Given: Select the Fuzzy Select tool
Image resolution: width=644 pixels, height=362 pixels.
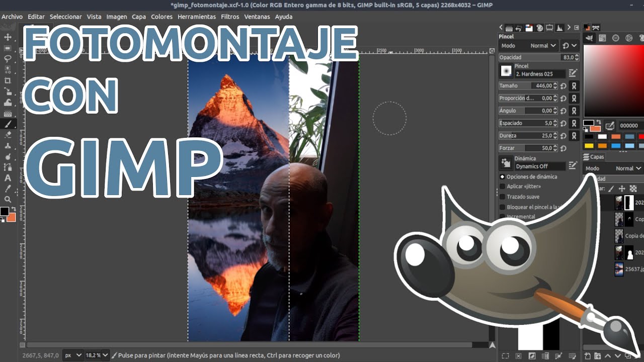Looking at the screenshot, I should pos(8,70).
